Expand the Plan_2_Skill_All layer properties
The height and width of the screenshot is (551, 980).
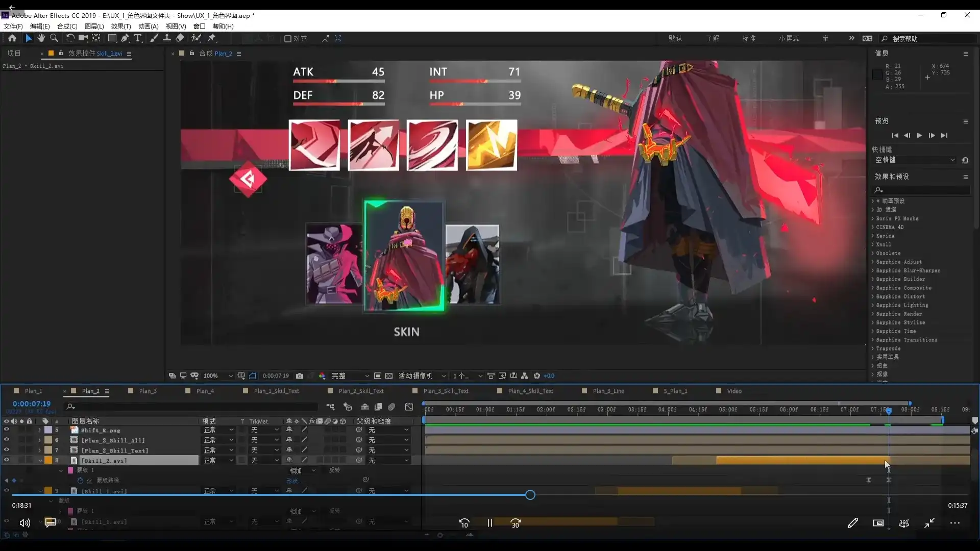tap(39, 440)
